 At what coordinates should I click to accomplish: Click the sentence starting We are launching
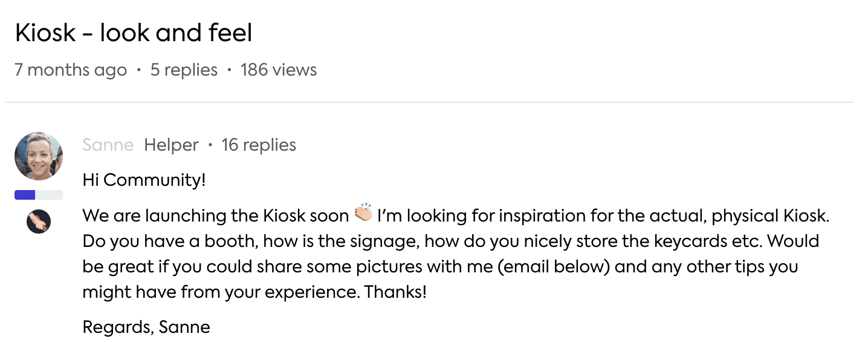[x=216, y=216]
